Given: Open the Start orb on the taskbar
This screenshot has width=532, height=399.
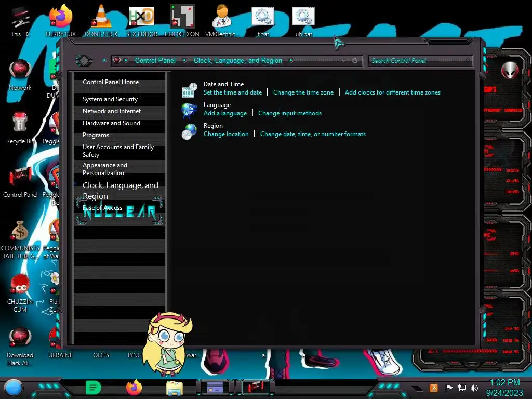Looking at the screenshot, I should point(13,388).
